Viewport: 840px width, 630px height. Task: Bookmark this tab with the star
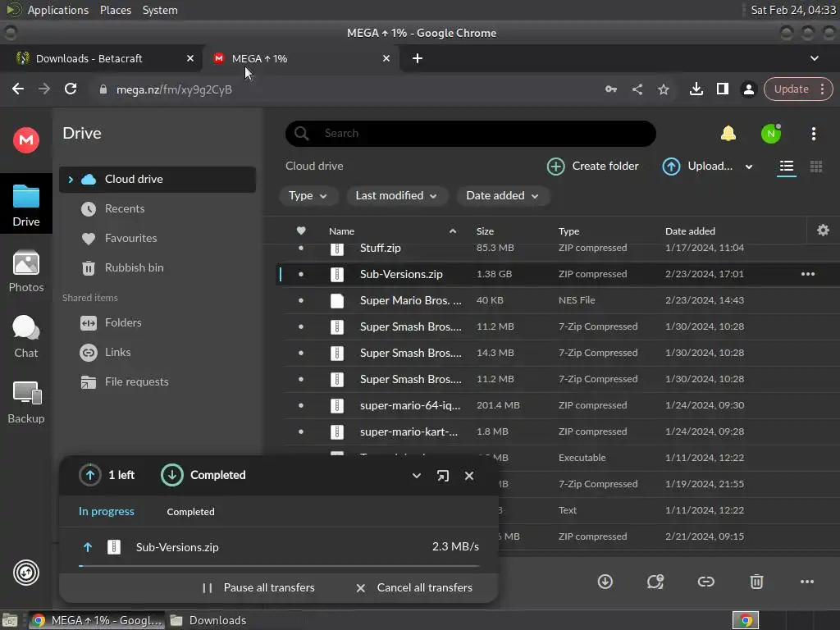(x=663, y=89)
